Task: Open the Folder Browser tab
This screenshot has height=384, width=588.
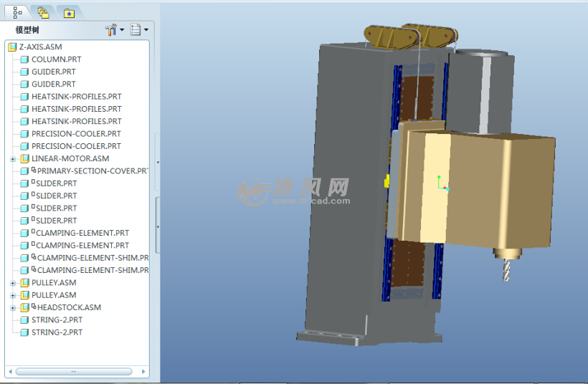Action: pos(43,12)
